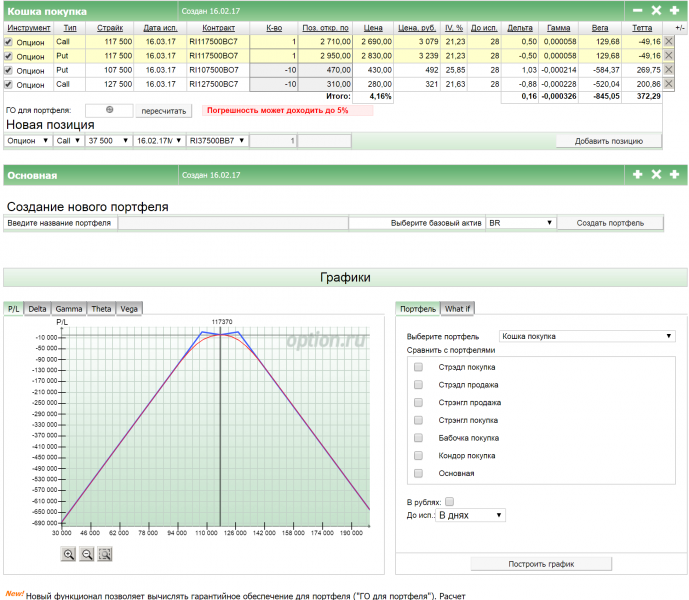Toggle the 'В рублях' checkbox
This screenshot has width=689, height=600.
point(449,501)
